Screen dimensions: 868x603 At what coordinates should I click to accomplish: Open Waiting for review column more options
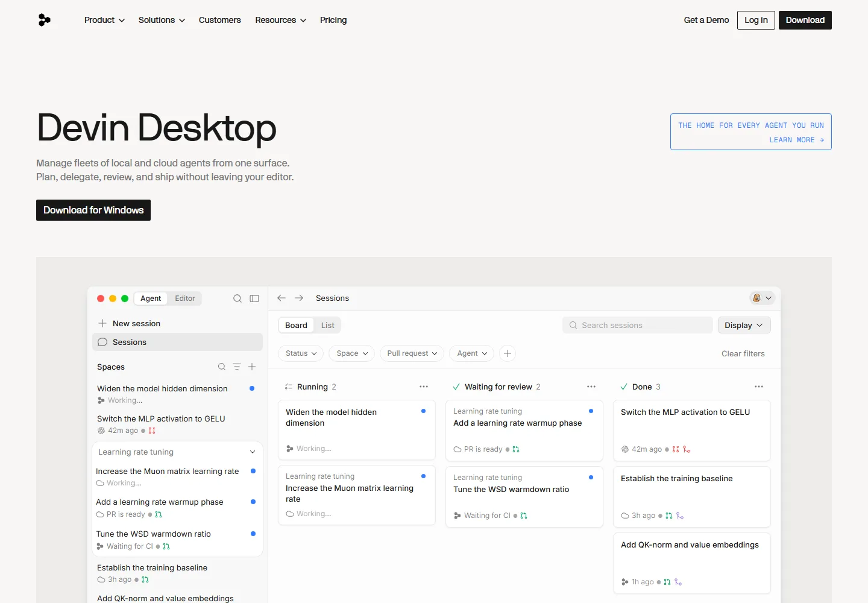(x=591, y=387)
